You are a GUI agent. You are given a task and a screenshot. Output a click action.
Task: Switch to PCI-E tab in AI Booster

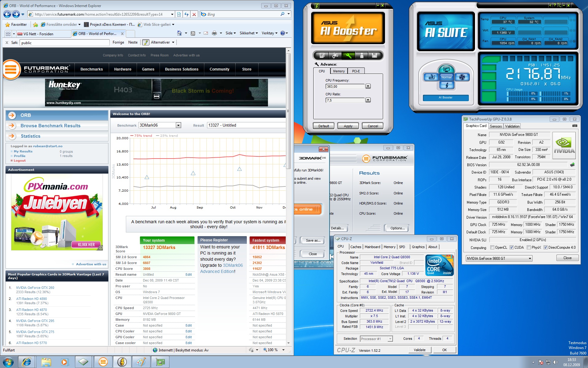356,71
